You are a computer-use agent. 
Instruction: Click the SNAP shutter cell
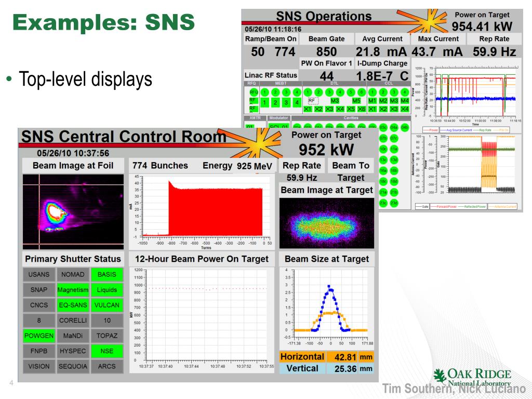(x=39, y=290)
